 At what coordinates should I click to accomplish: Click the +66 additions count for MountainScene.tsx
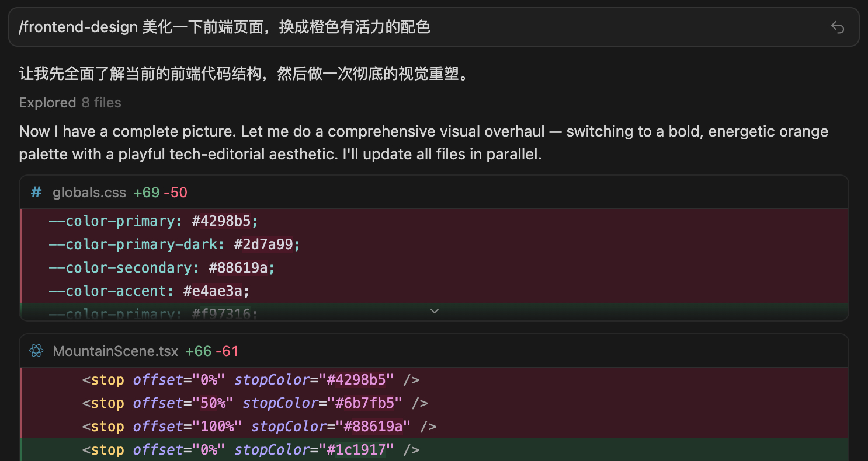[198, 351]
